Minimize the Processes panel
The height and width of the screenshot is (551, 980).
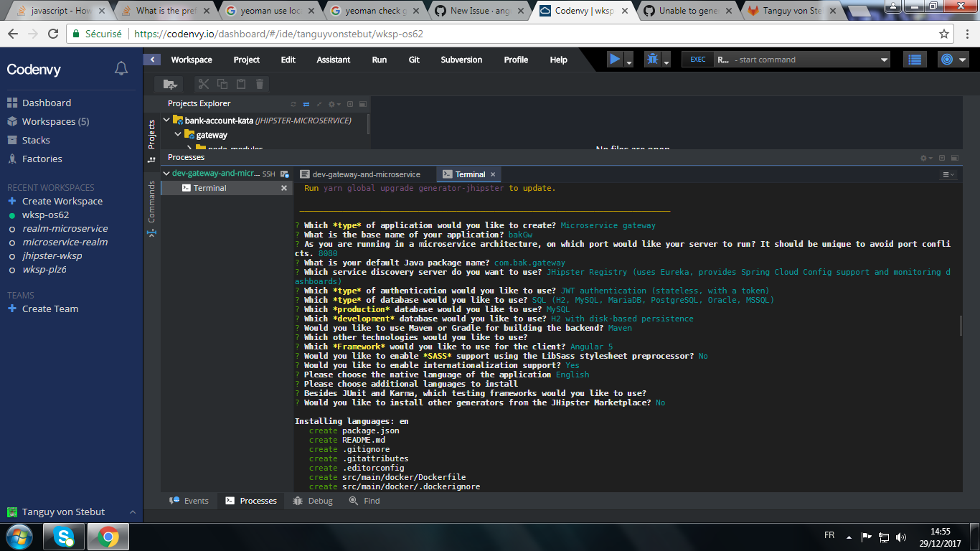pyautogui.click(x=942, y=158)
